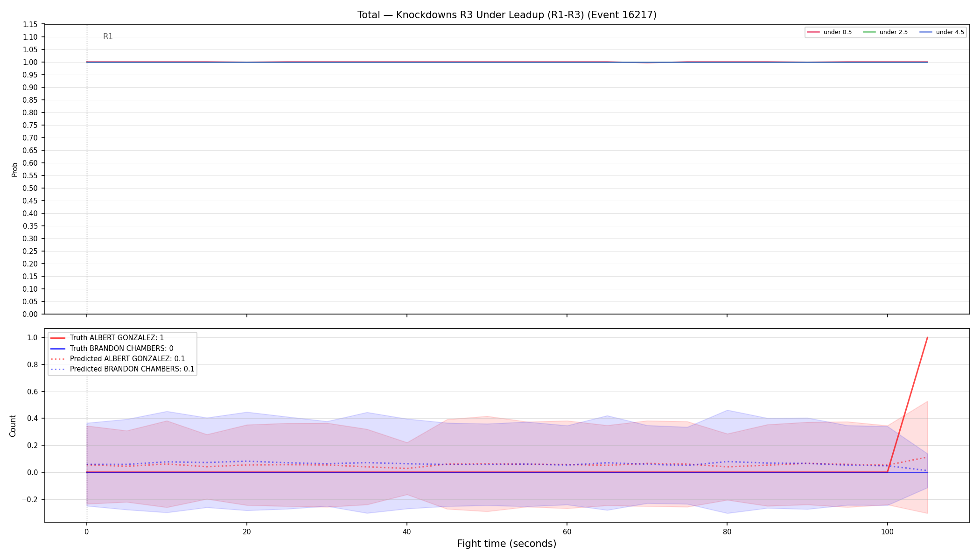Click the 0.50 tick on the Prob axis
Screen dimensions: 980x560
(x=30, y=188)
